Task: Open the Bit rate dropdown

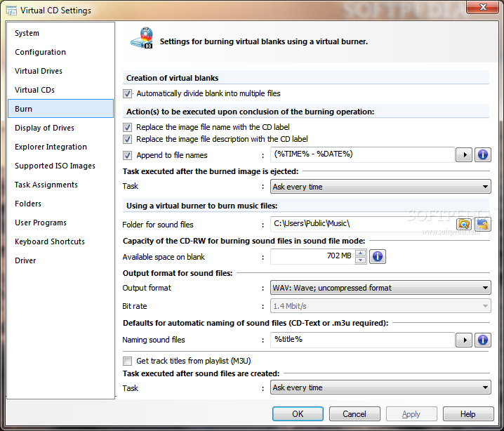Action: click(x=380, y=306)
